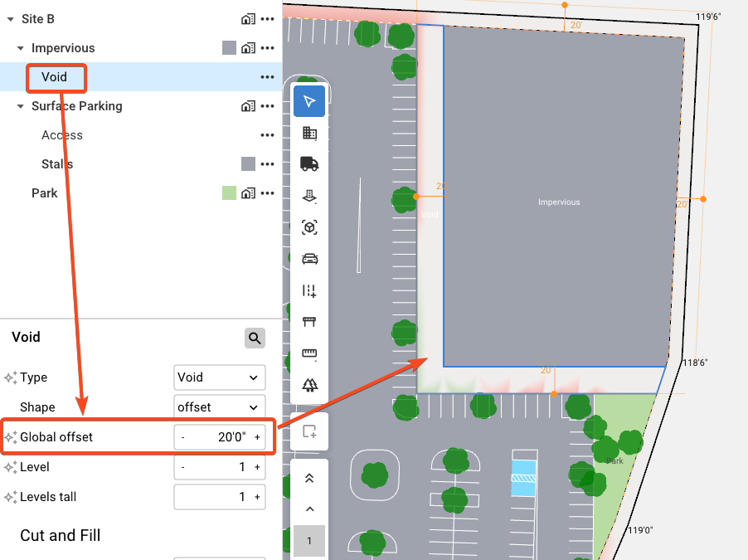Select the arrow pointer tool
The image size is (748, 560).
pyautogui.click(x=309, y=101)
